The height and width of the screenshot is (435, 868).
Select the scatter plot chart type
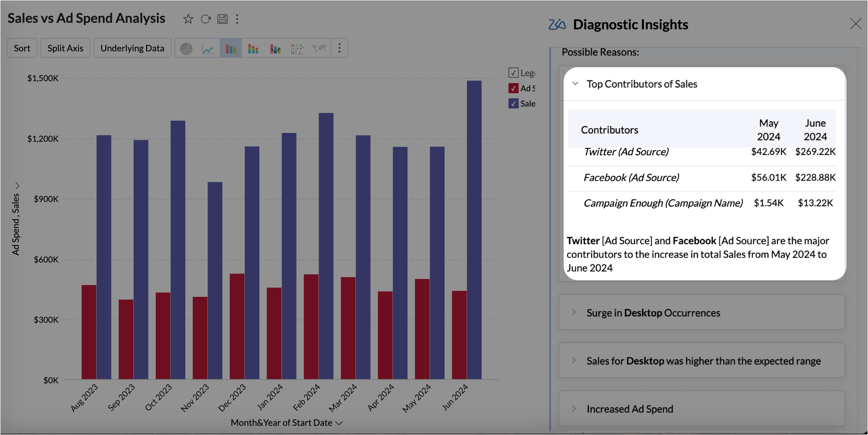[x=297, y=49]
